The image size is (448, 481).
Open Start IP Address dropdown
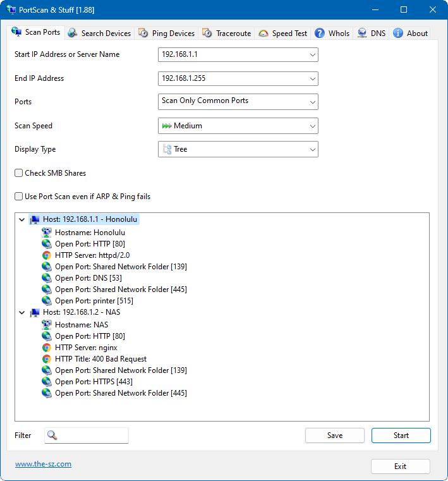(313, 54)
